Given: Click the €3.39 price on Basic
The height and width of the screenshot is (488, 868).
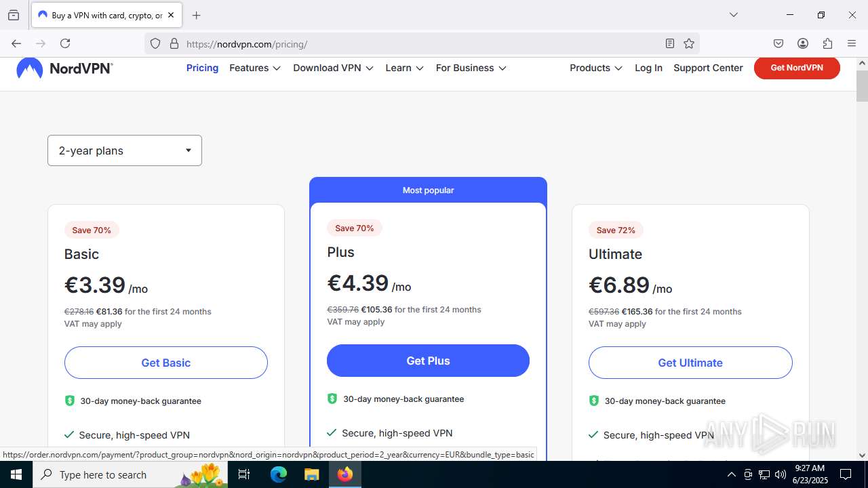Looking at the screenshot, I should pyautogui.click(x=95, y=285).
